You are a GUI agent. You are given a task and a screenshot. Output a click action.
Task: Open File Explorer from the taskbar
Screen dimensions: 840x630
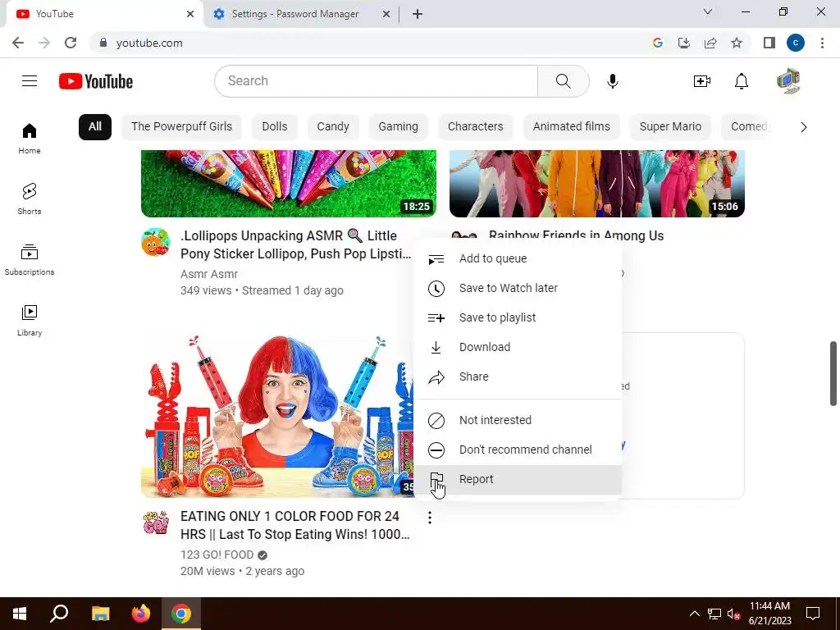(x=100, y=614)
